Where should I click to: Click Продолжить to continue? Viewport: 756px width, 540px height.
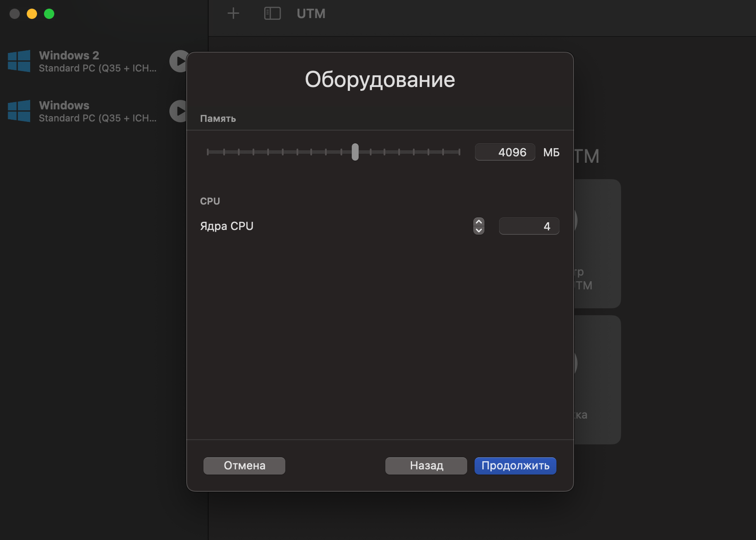point(515,466)
